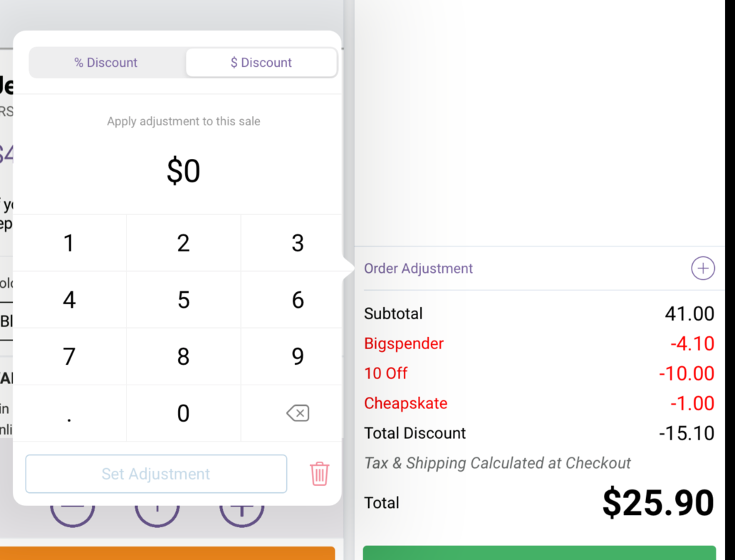Select the 10 Off discount line
Screen dimensions: 735x560
(x=539, y=373)
